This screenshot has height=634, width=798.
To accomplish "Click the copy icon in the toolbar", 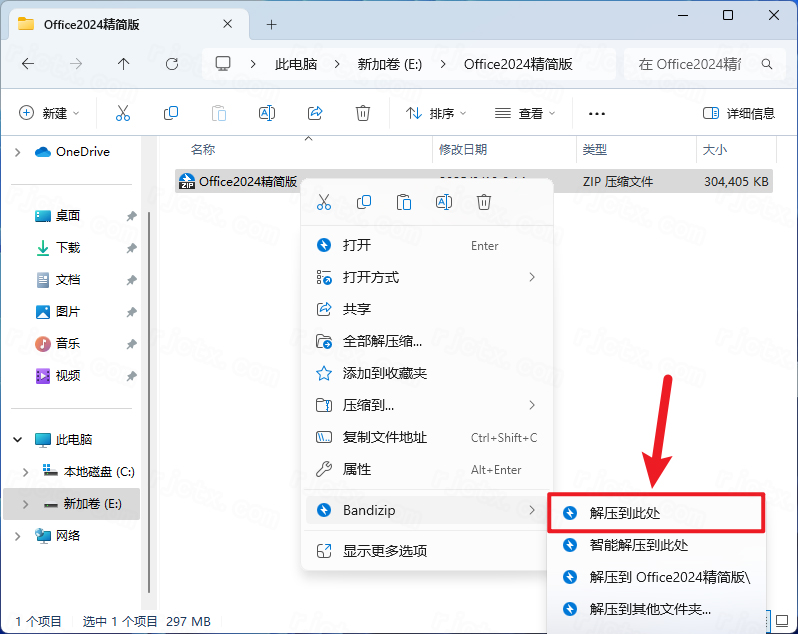I will pos(171,113).
